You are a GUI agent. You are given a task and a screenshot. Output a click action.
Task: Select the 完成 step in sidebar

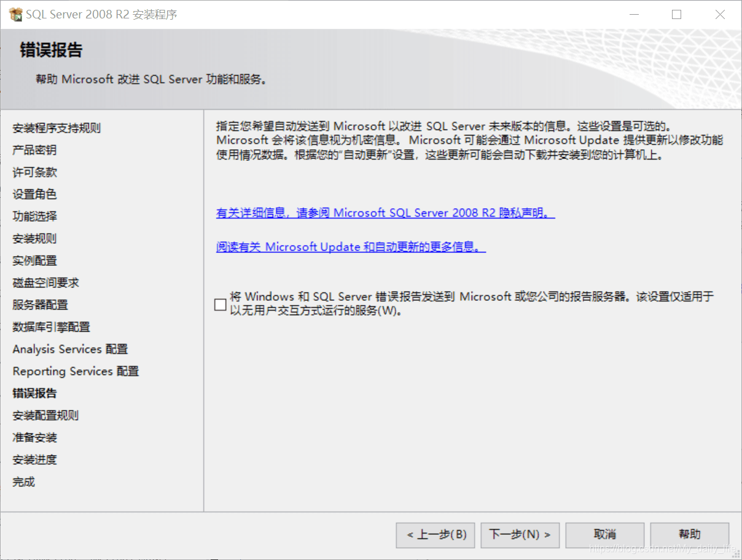(23, 482)
